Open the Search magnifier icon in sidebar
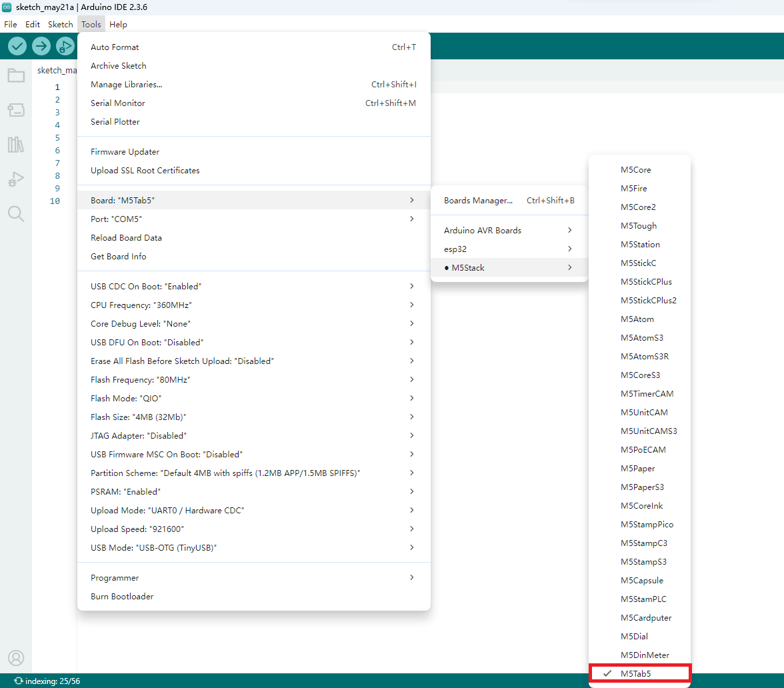 (16, 214)
